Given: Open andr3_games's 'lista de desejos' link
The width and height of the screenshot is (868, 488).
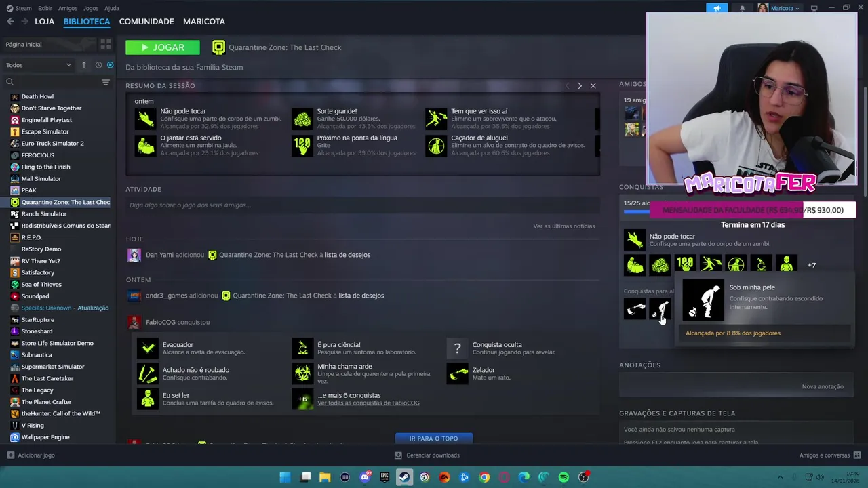Looking at the screenshot, I should pyautogui.click(x=361, y=296).
